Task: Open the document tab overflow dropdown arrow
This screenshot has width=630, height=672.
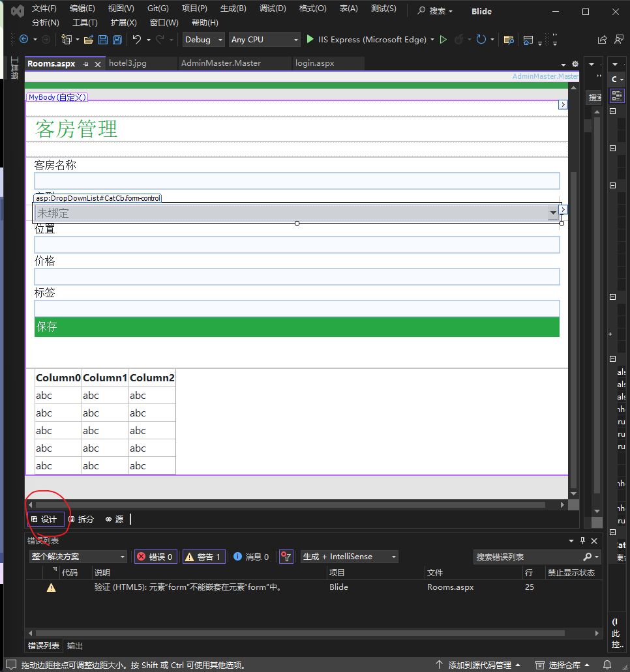Action: tap(563, 65)
